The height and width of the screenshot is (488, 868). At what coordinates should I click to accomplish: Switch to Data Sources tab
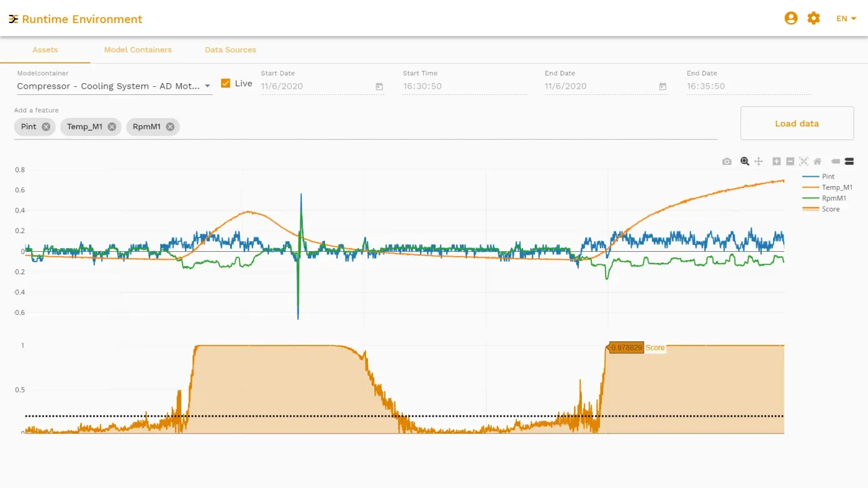230,50
